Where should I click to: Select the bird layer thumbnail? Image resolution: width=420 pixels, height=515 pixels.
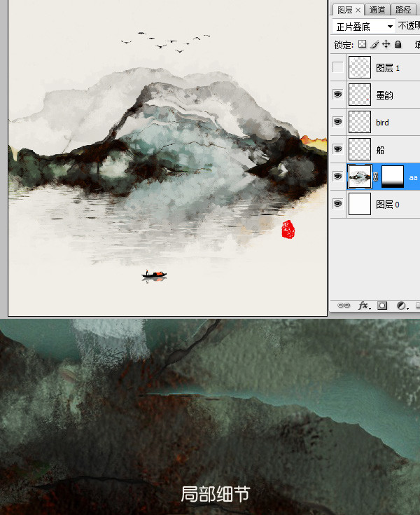[x=360, y=122]
